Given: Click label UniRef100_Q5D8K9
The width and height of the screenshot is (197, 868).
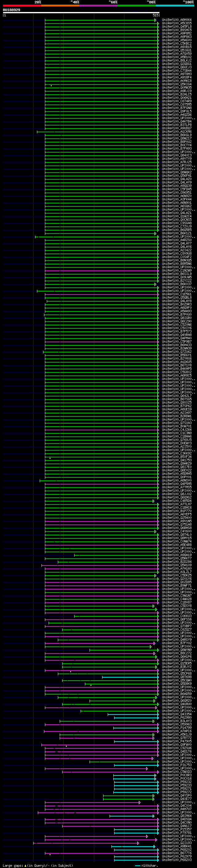Looking at the screenshot, I should click(x=177, y=684).
